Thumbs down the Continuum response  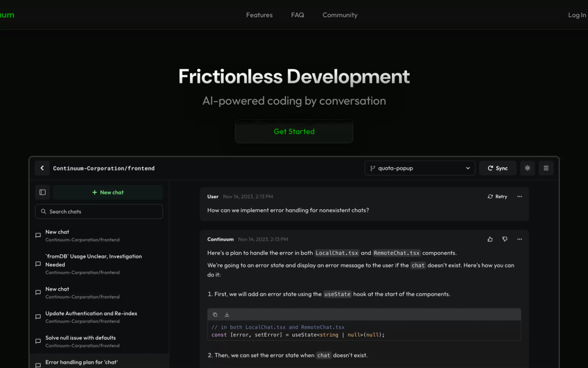(505, 239)
